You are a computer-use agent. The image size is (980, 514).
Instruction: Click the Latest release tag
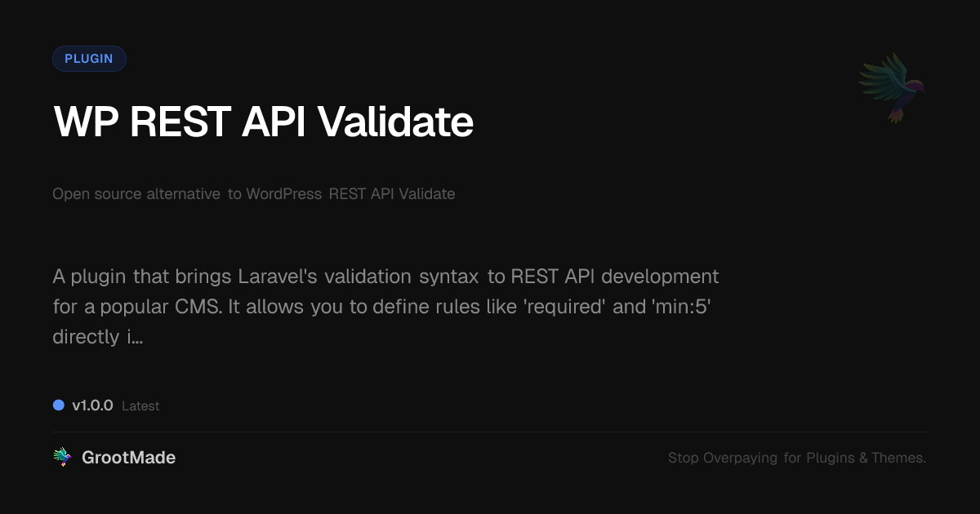(x=140, y=405)
